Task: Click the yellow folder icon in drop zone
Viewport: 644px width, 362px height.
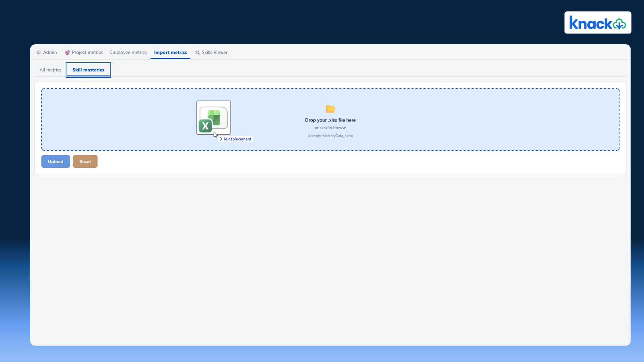Action: coord(330,109)
